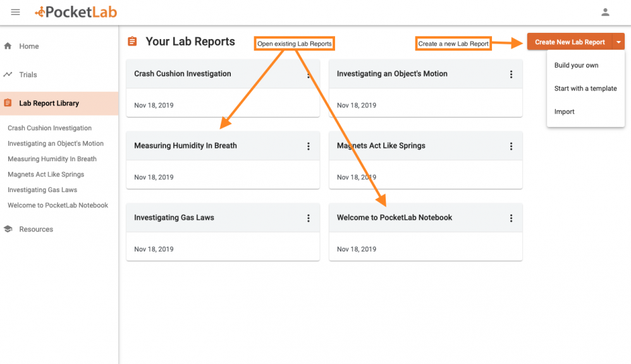Choose Start with a template

coord(585,88)
